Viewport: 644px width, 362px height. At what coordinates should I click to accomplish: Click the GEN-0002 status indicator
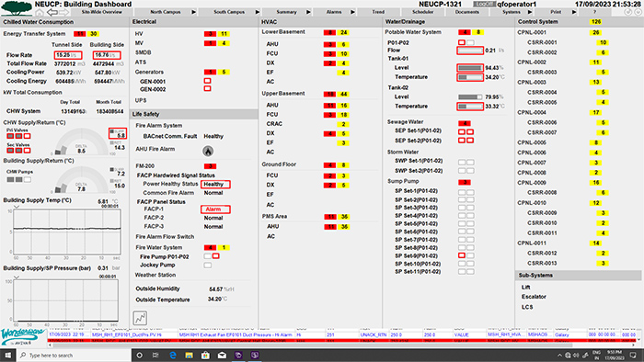click(207, 88)
